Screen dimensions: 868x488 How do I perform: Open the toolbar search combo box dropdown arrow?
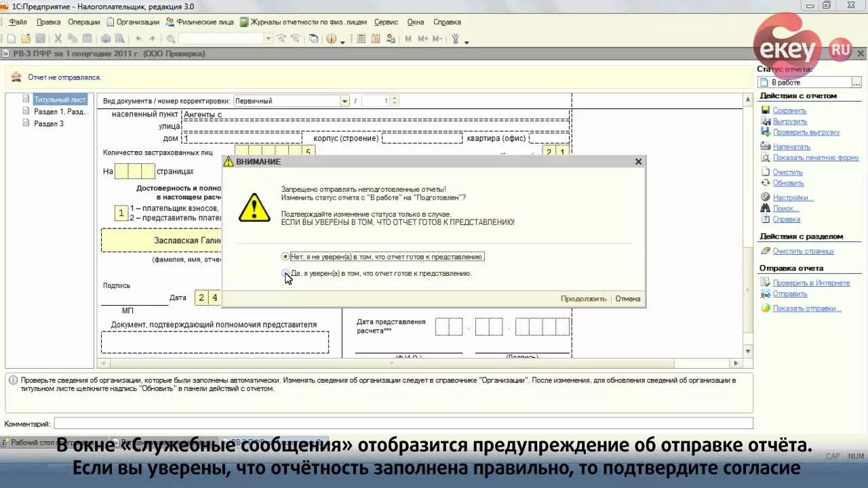tap(269, 39)
